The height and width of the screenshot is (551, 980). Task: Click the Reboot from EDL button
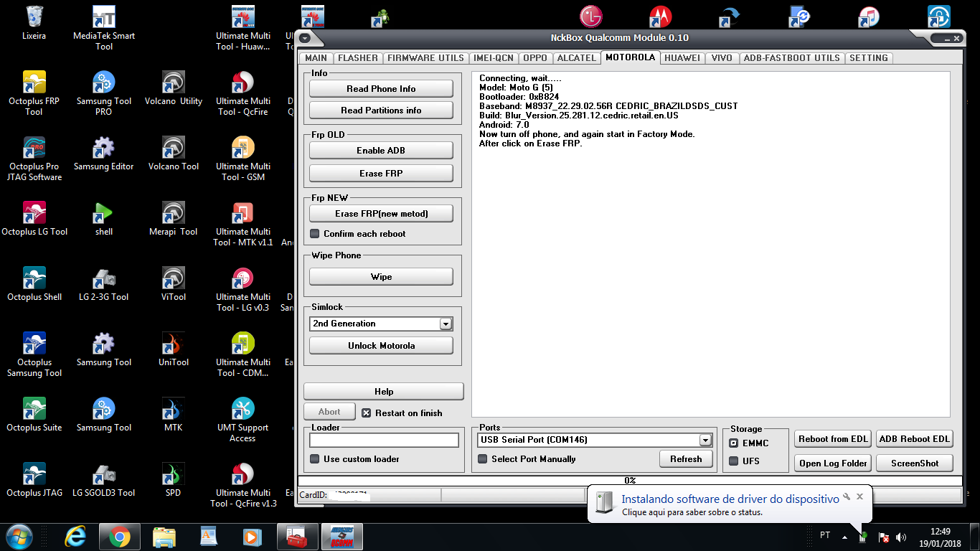833,439
